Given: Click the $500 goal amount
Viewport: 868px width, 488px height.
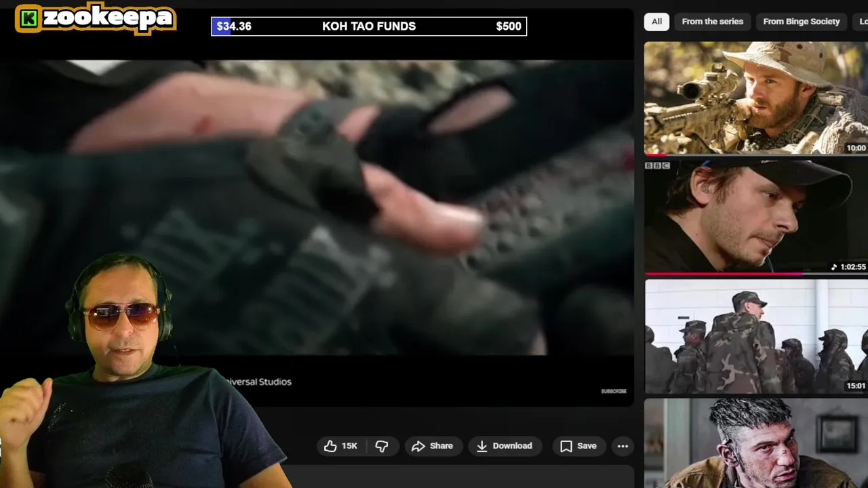Looking at the screenshot, I should coord(509,26).
